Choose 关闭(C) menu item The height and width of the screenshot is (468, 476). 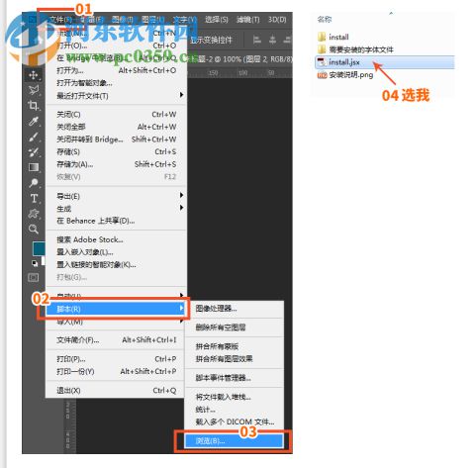pyautogui.click(x=116, y=114)
